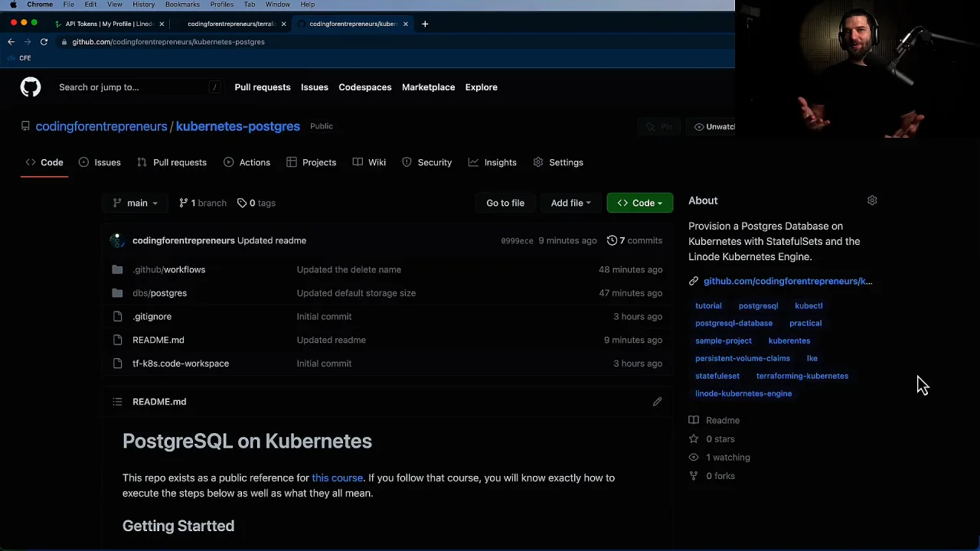Click the forks icon in About
980x551 pixels.
[694, 476]
